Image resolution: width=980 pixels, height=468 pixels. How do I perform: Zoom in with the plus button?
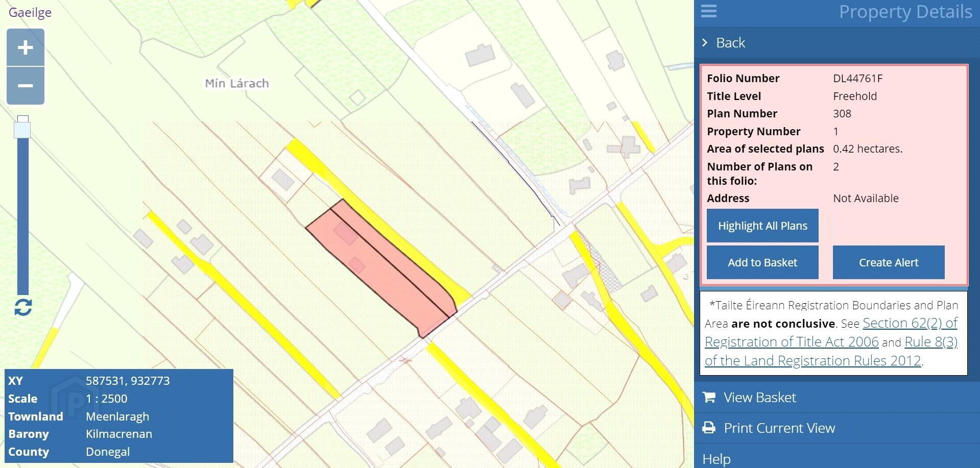tap(26, 47)
